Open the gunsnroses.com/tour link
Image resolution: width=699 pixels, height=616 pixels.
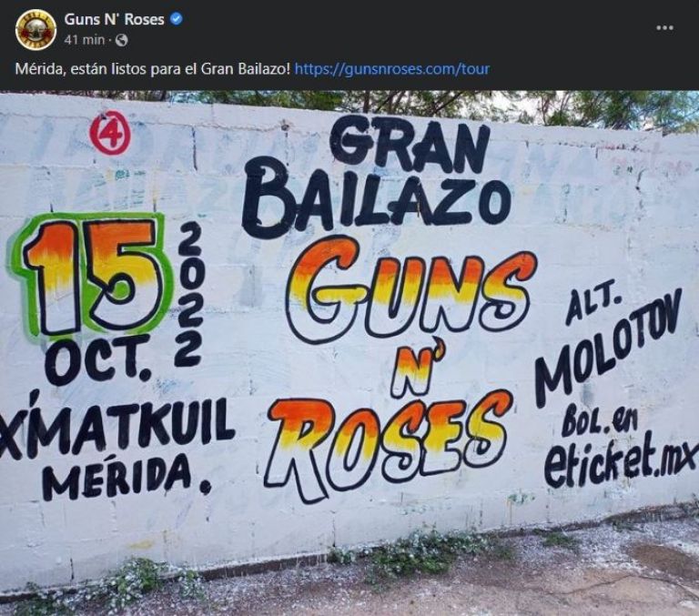pyautogui.click(x=392, y=69)
